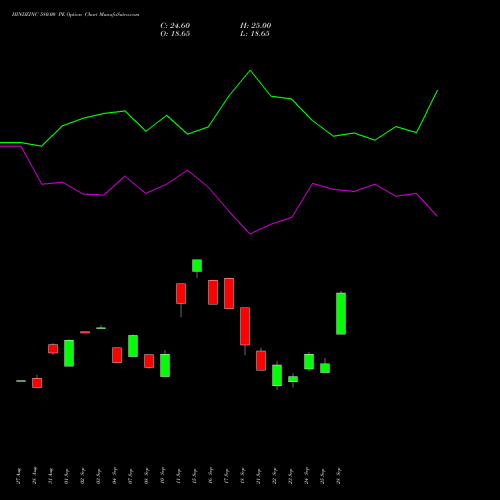The width and height of the screenshot is (500, 500).
Task: Click the red candle for 21 Sep
Action: point(261,360)
